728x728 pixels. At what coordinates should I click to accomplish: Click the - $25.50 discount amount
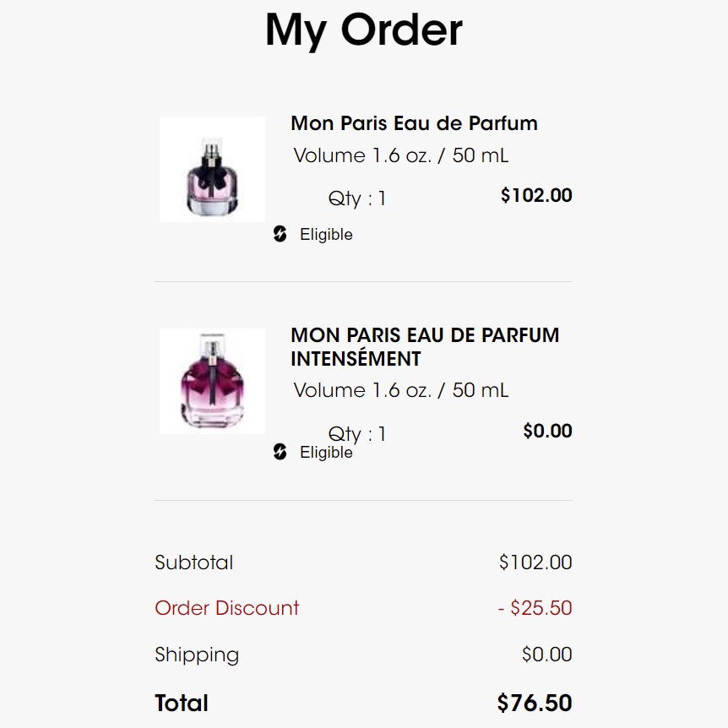(535, 608)
